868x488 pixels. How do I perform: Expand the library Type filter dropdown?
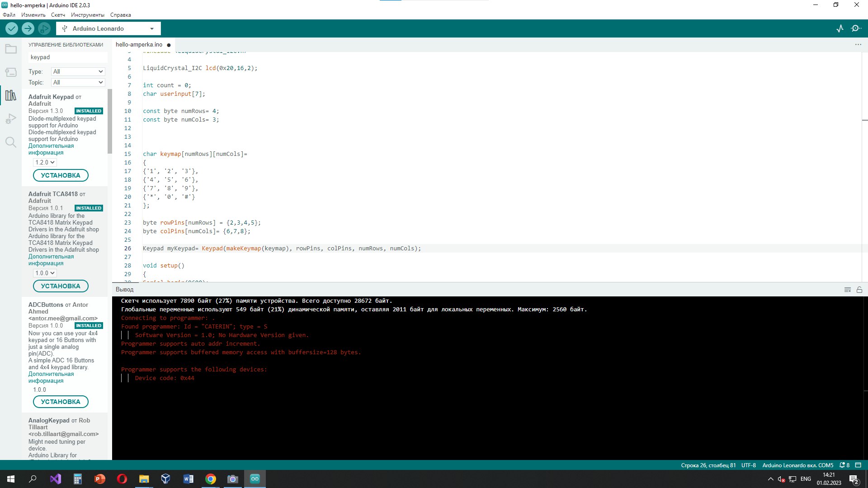click(x=78, y=71)
